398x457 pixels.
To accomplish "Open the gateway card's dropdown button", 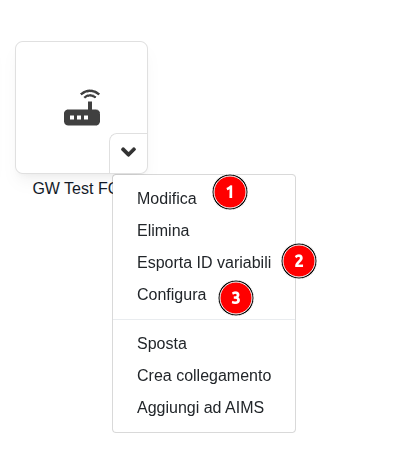I will [x=128, y=153].
